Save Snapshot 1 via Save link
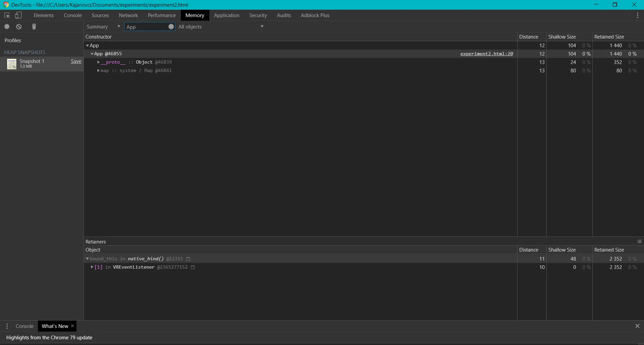Screen dimensions: 644x345 76,61
